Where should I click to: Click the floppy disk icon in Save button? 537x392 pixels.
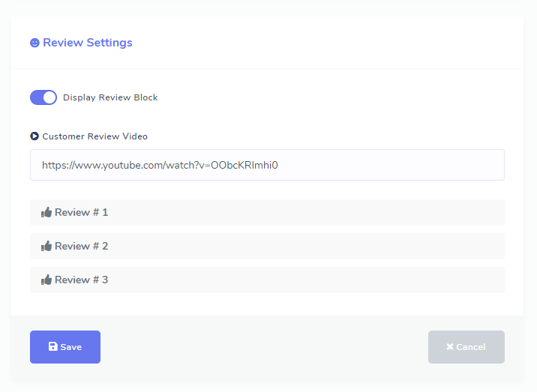coord(52,347)
